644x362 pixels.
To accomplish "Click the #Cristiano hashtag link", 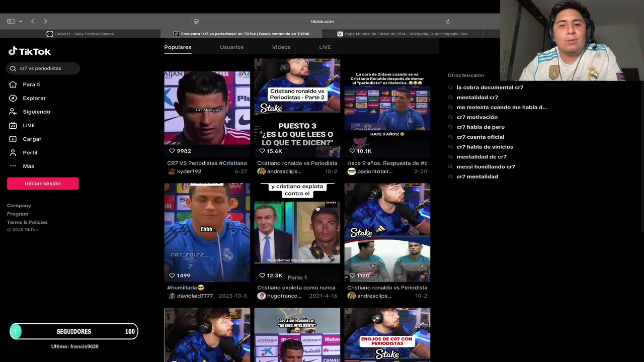I will click(233, 163).
